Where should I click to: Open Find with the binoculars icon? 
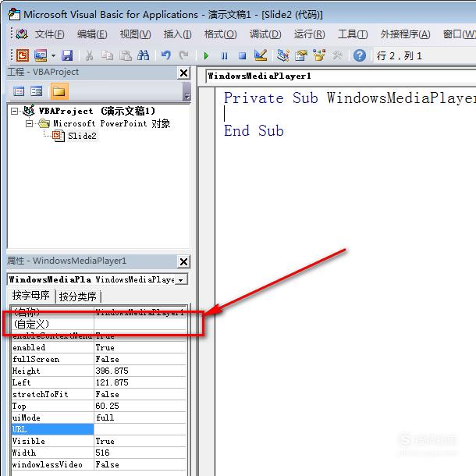coord(143,55)
